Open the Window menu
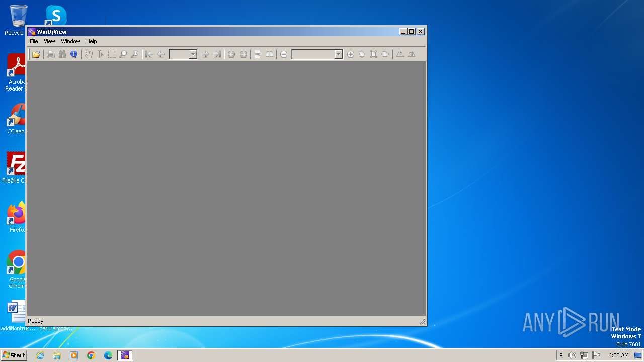The image size is (644, 362). coord(70,41)
